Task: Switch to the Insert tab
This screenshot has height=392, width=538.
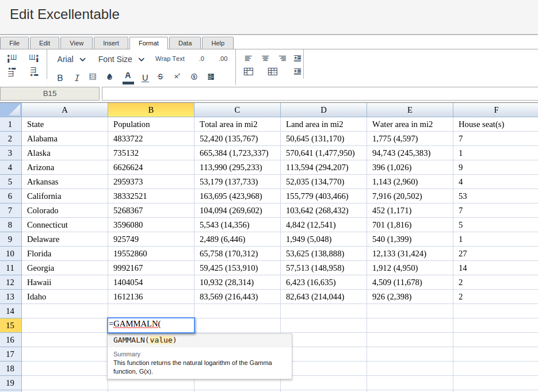Action: coord(111,43)
